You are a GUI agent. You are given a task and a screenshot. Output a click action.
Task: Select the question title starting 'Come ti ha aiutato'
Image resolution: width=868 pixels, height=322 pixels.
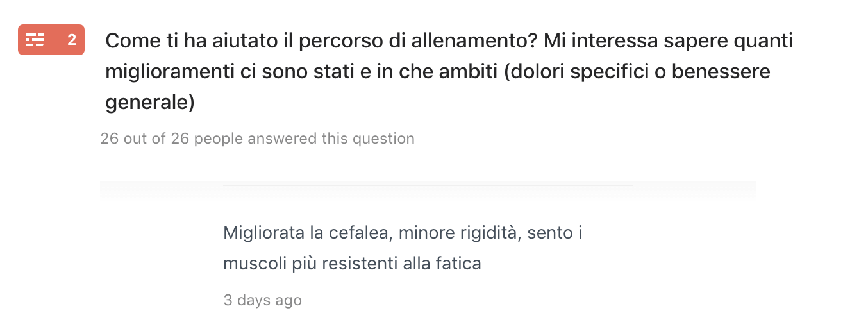coord(449,71)
